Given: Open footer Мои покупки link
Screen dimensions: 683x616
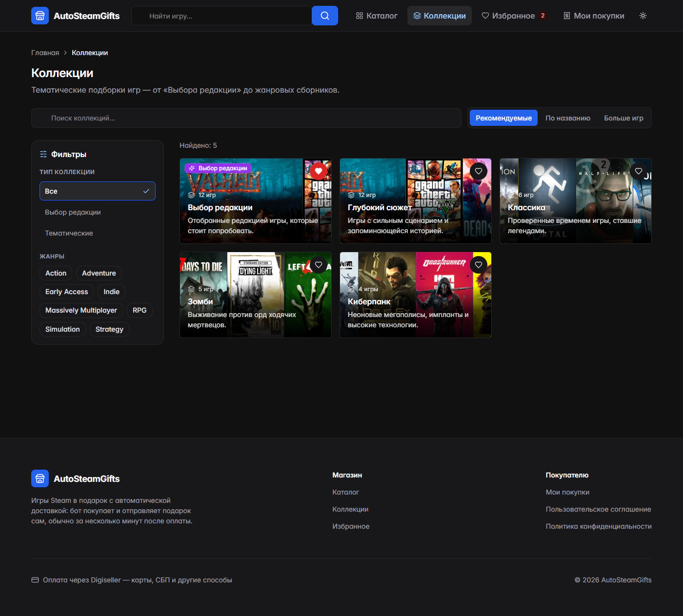Looking at the screenshot, I should pos(567,492).
